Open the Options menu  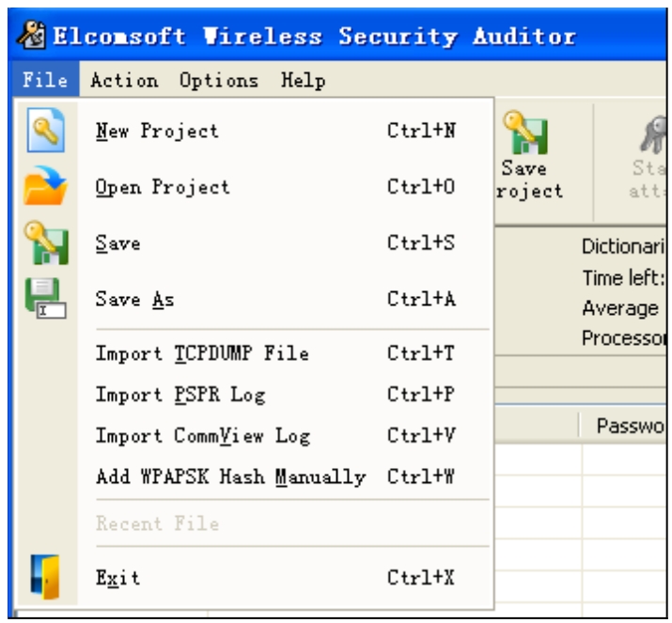(219, 80)
